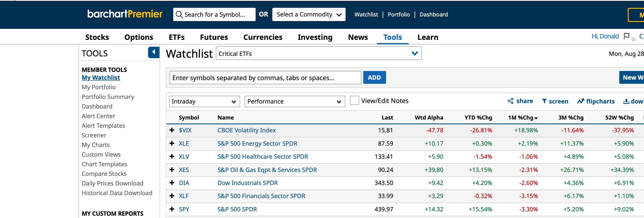Click the screen filter icon
Viewport: 644px width, 218px height.
[544, 101]
